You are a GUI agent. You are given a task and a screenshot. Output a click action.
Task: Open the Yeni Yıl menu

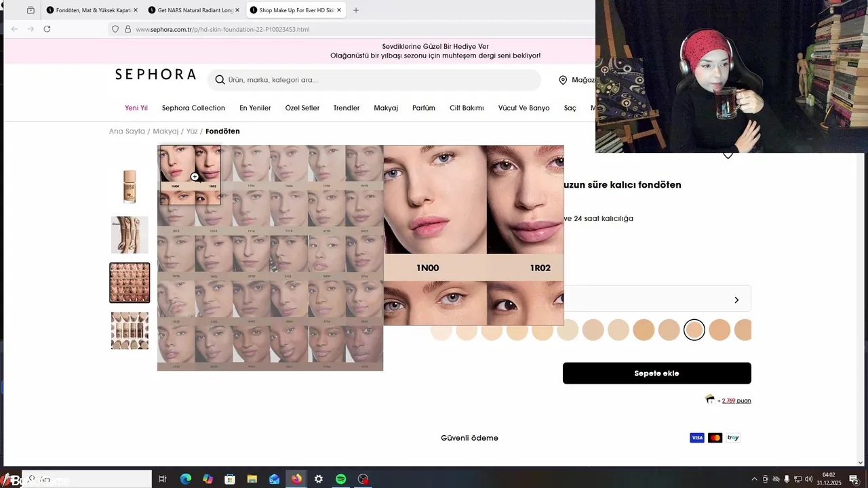pyautogui.click(x=136, y=108)
